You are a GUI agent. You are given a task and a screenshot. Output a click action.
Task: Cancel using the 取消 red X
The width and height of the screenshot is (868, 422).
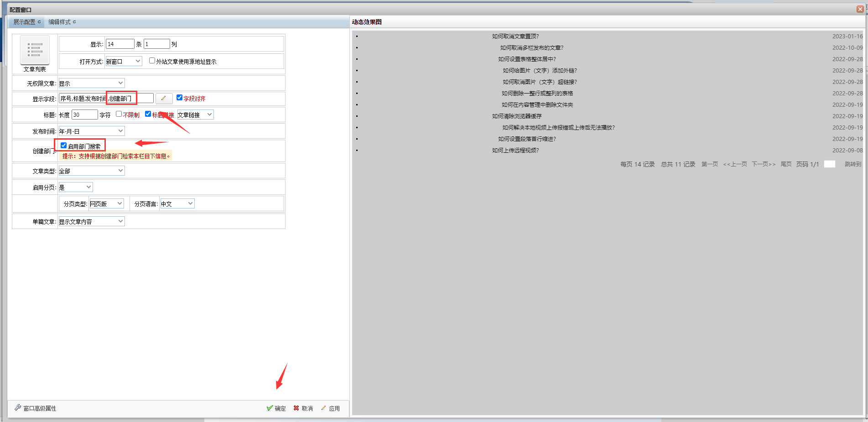click(x=303, y=408)
